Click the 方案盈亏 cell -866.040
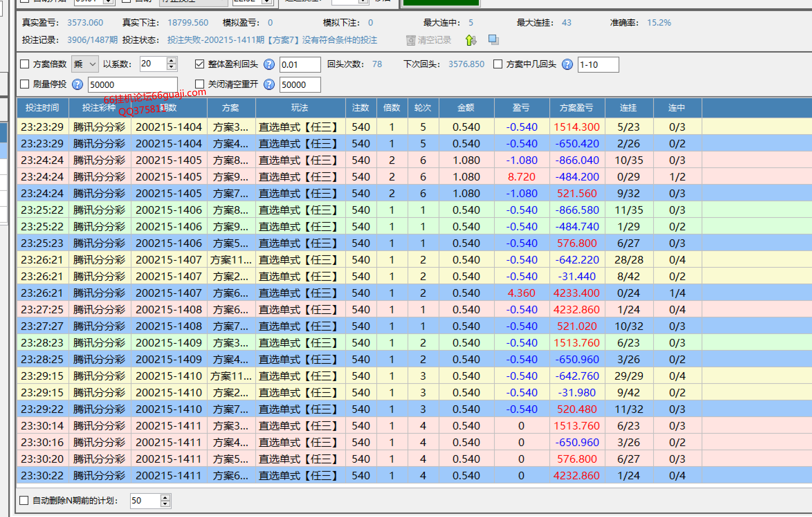 (577, 160)
